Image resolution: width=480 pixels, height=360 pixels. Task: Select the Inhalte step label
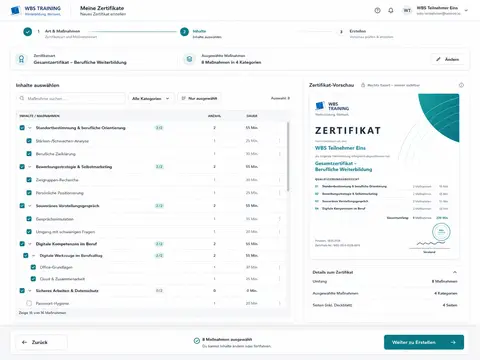199,31
